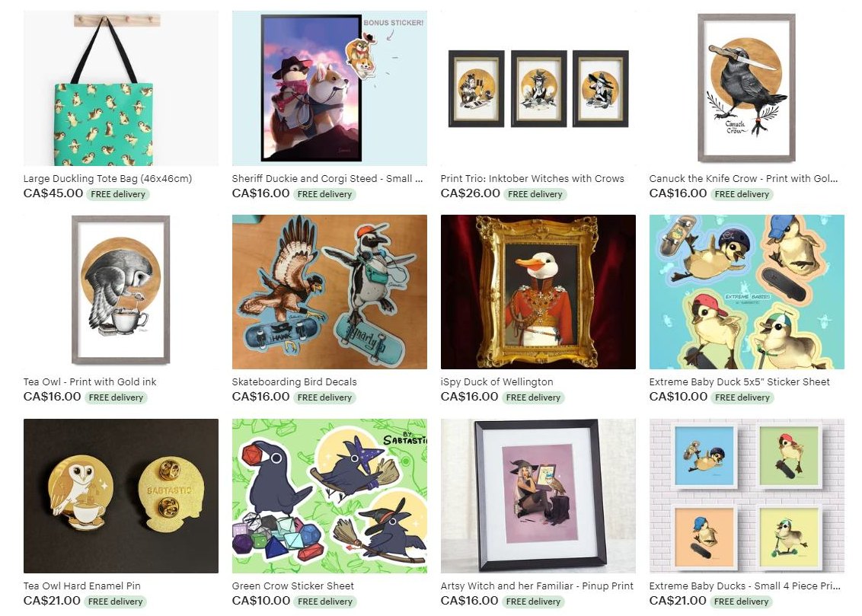Select the Tea Owl print image

pyautogui.click(x=121, y=292)
